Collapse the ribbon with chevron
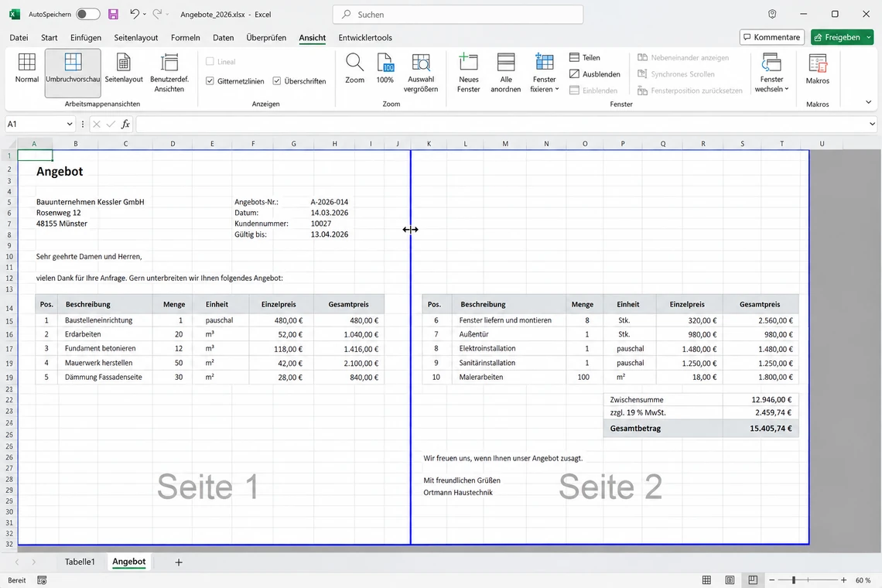Image resolution: width=882 pixels, height=588 pixels. (x=869, y=102)
